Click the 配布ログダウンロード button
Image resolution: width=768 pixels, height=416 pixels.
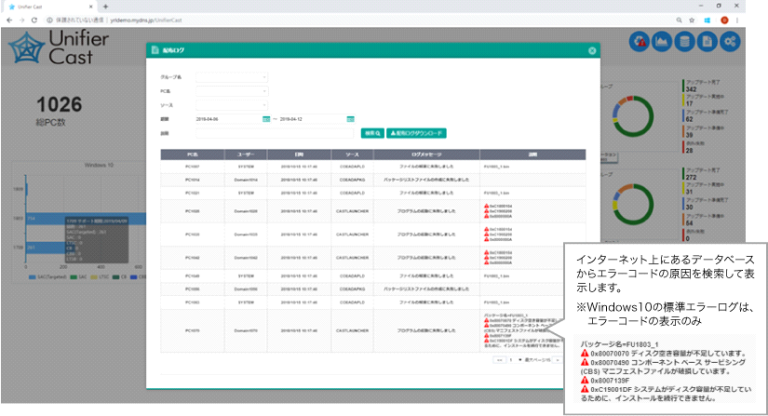[417, 132]
